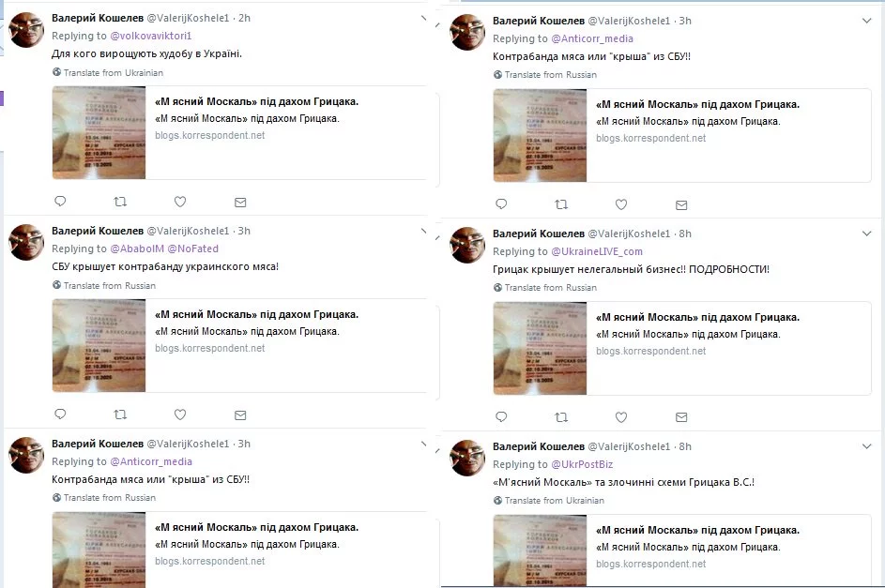Like the tweet replying to @AbaboIM
This screenshot has height=588, width=885.
(180, 415)
